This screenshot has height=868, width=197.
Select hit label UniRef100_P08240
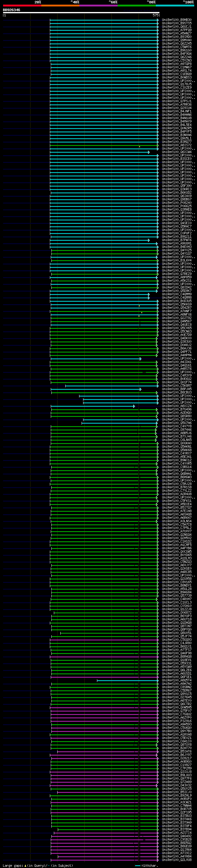(177, 203)
